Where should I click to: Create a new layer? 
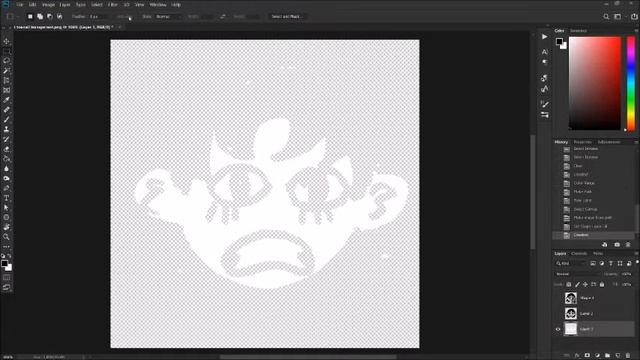[x=618, y=356]
